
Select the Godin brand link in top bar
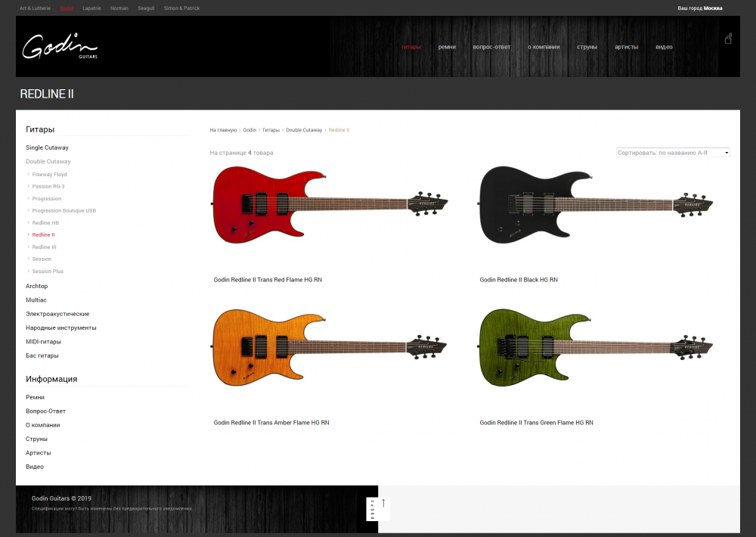(x=67, y=8)
